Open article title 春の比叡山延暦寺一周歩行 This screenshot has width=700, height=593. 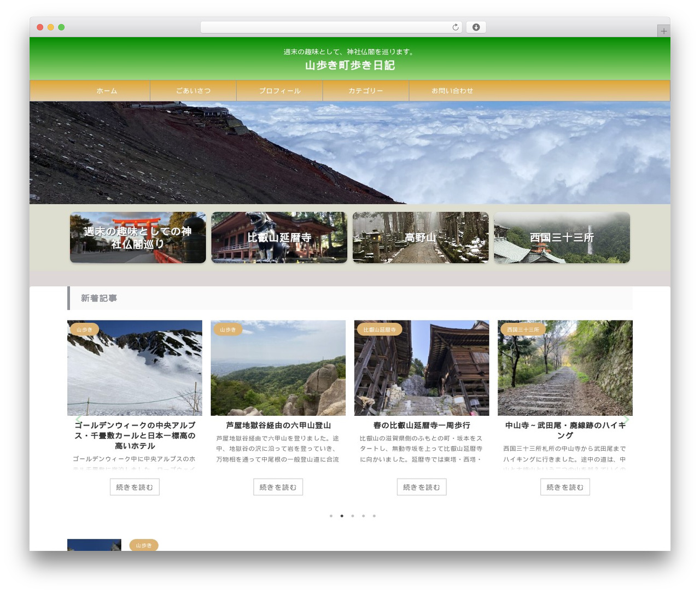pyautogui.click(x=422, y=425)
